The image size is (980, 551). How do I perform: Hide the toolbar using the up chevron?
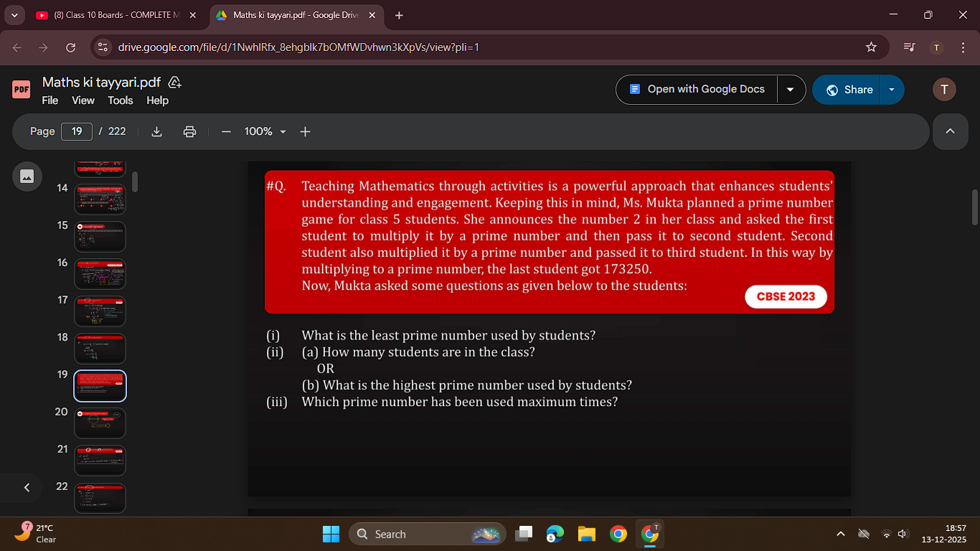(951, 131)
